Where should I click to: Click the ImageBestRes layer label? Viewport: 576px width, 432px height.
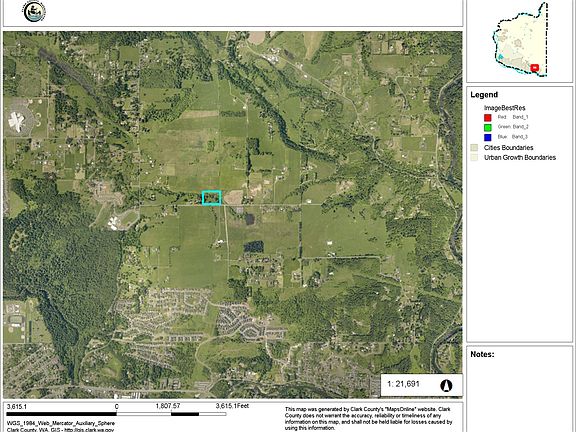click(x=504, y=108)
